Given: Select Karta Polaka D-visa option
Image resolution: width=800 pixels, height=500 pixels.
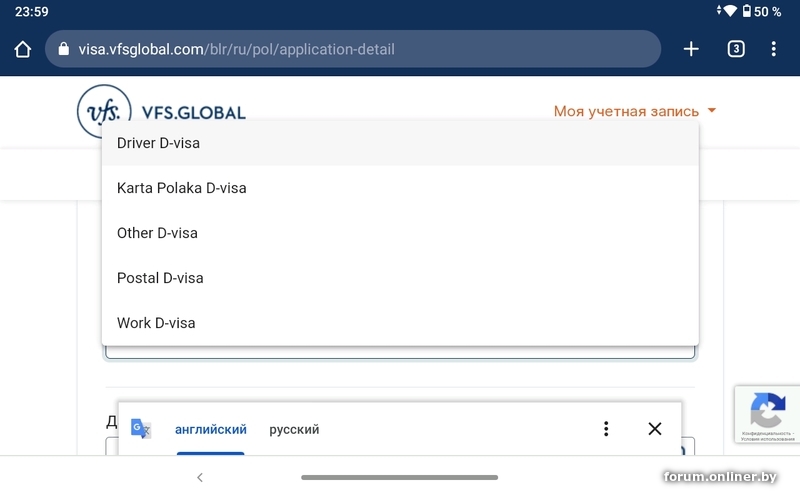Looking at the screenshot, I should coord(400,188).
